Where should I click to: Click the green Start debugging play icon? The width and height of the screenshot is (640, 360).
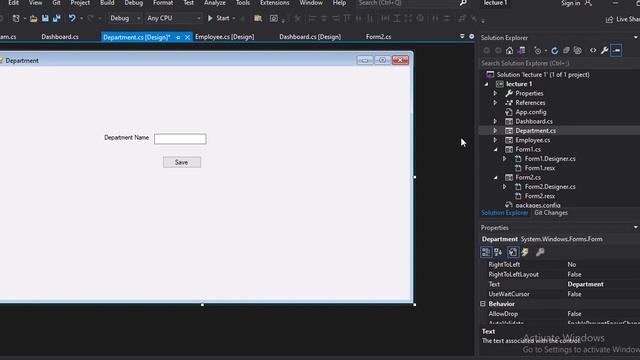pos(210,18)
